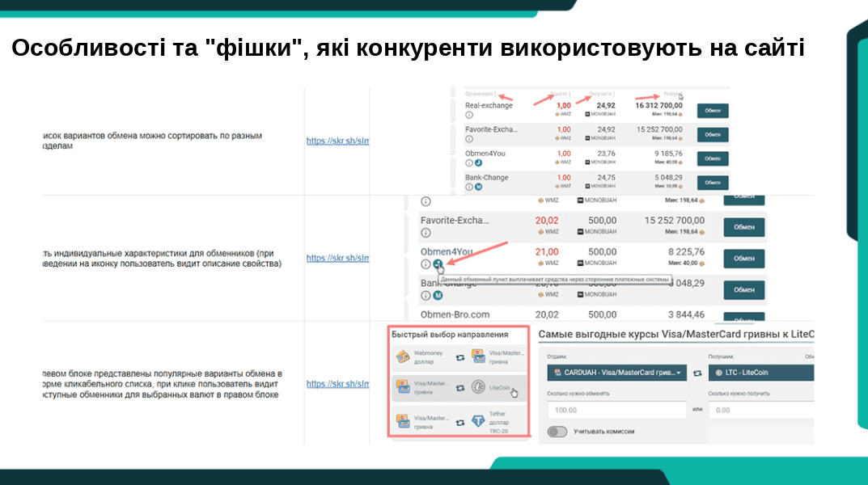Click teal M badge under Bank-Change in 500,00 table
868x485 pixels.
[x=438, y=296]
